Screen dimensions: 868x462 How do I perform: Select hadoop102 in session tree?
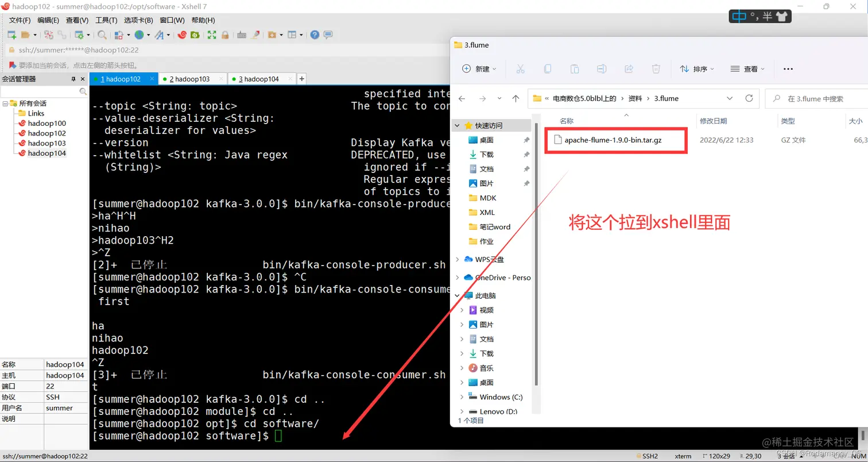pos(46,133)
